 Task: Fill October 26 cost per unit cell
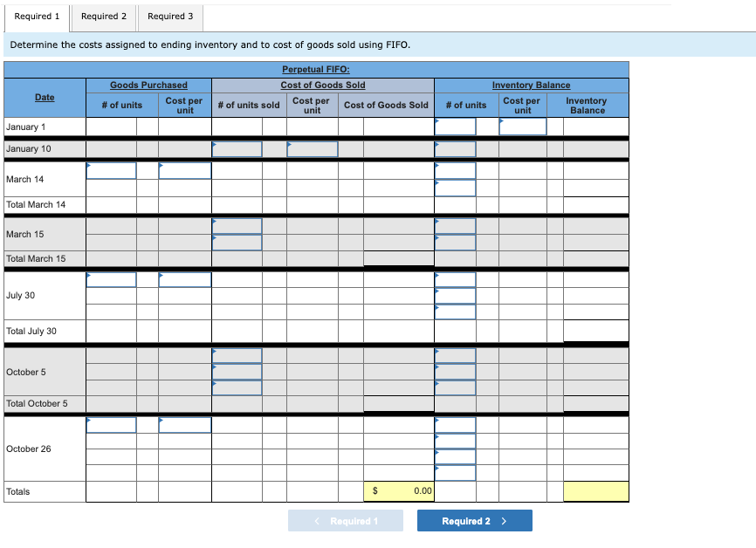pos(185,425)
